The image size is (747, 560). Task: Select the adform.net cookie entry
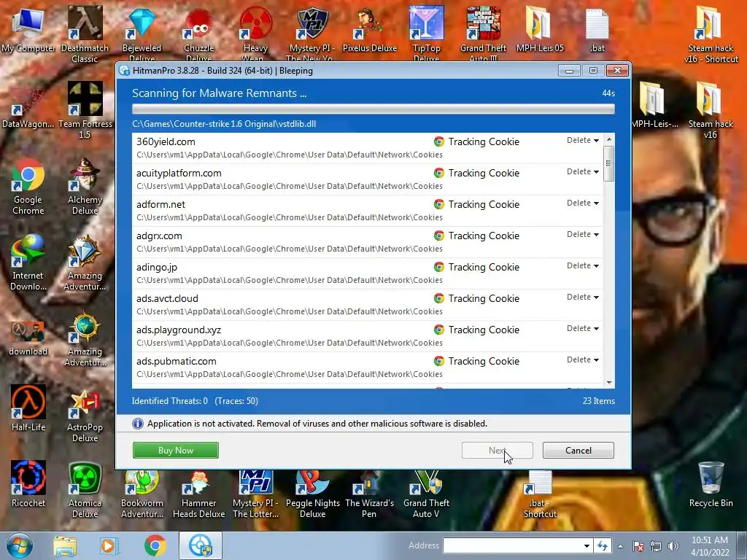tap(368, 211)
